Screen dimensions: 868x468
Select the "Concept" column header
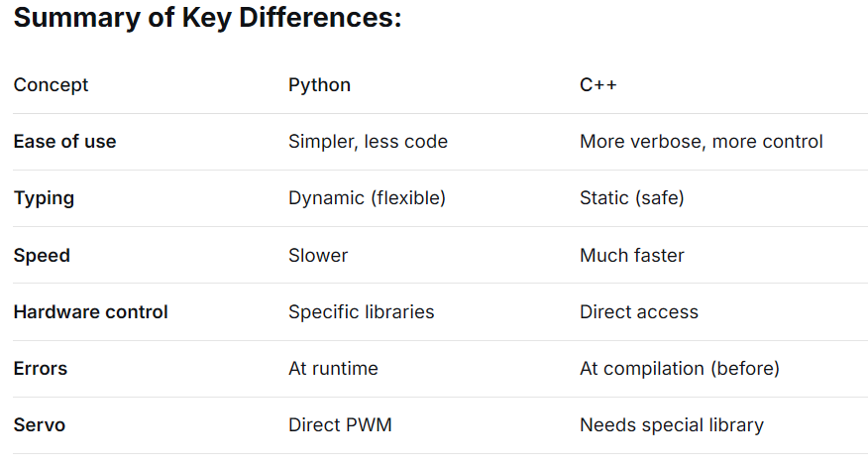(x=51, y=85)
